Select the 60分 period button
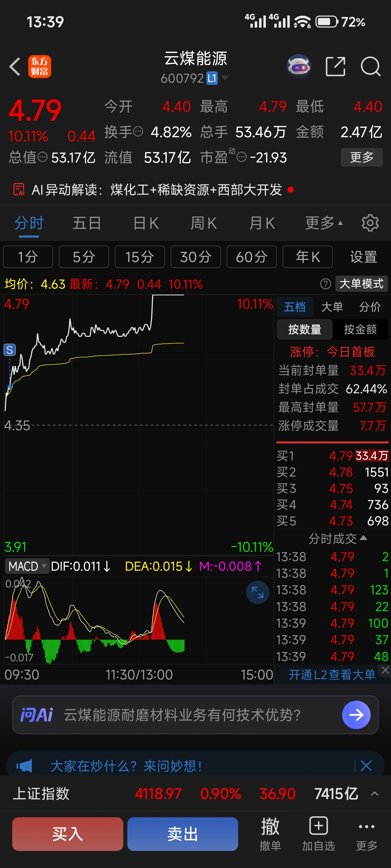 pos(252,257)
